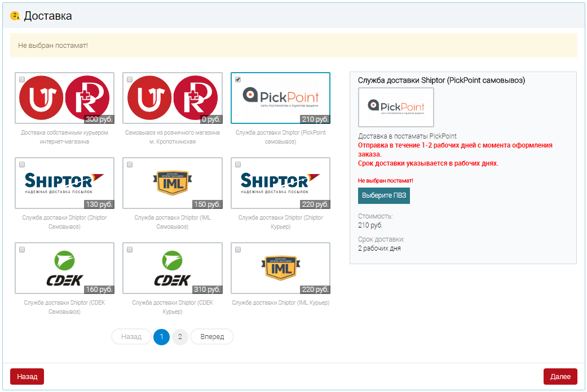
Task: Choose the CDEK logo priced 310 руб.
Action: click(173, 268)
